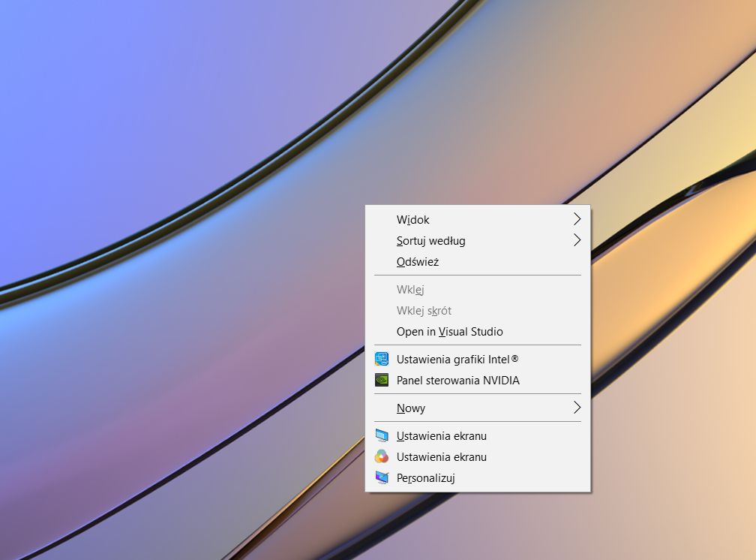Click the monitor icon beside first Ustawienia ekranu

382,435
